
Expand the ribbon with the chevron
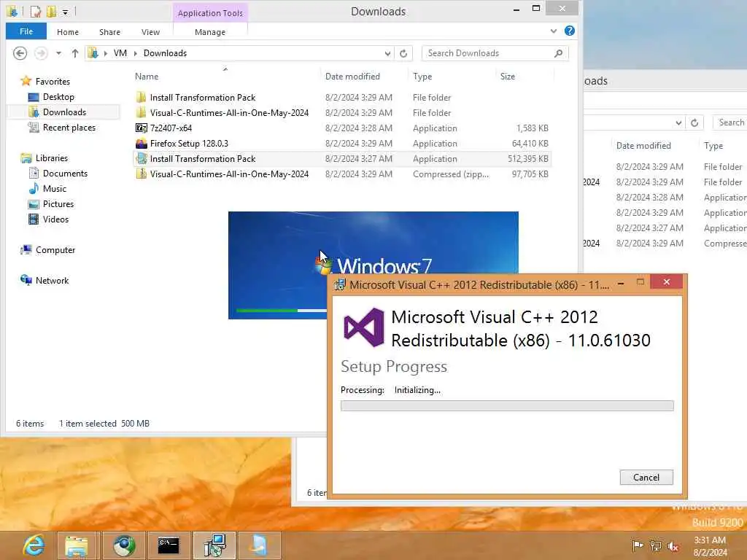[x=553, y=31]
